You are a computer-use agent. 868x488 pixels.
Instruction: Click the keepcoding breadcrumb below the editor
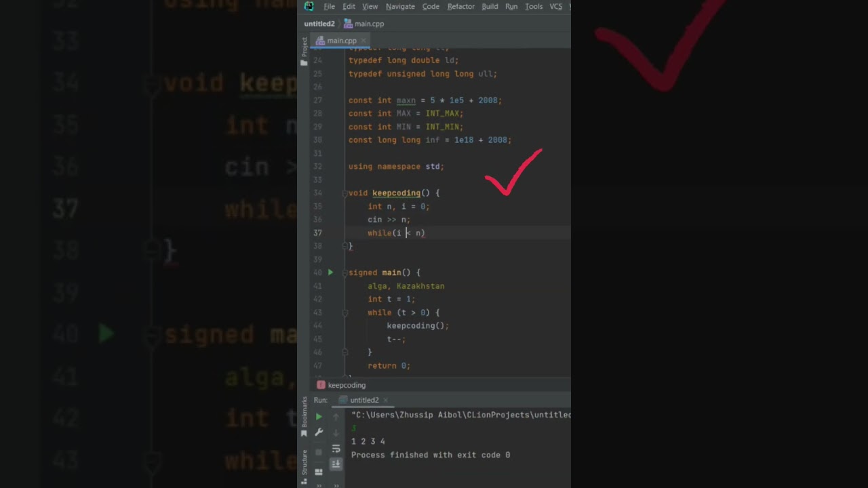tap(341, 385)
